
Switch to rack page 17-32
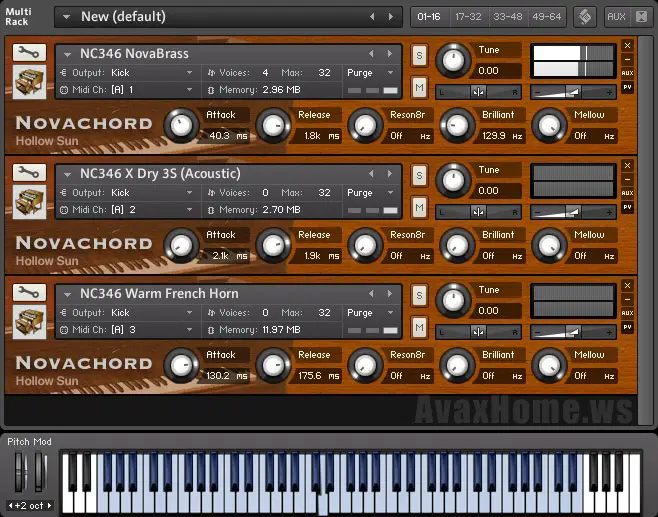coord(468,17)
